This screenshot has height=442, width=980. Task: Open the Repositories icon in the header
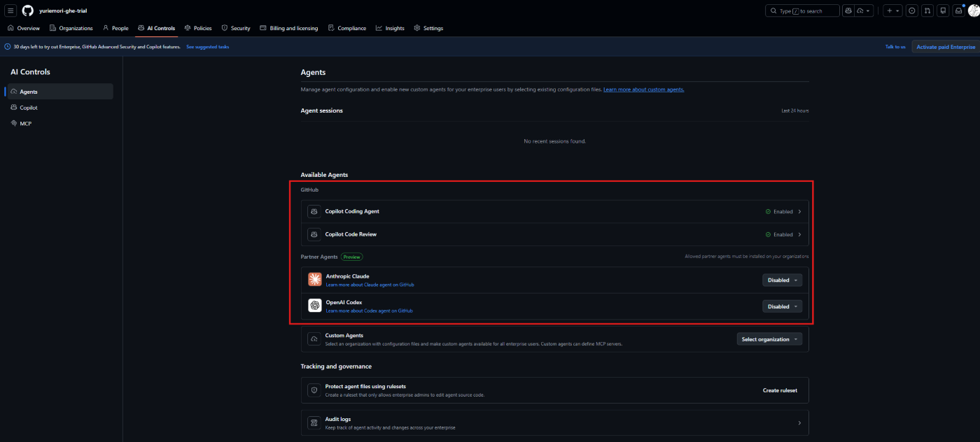pos(943,10)
